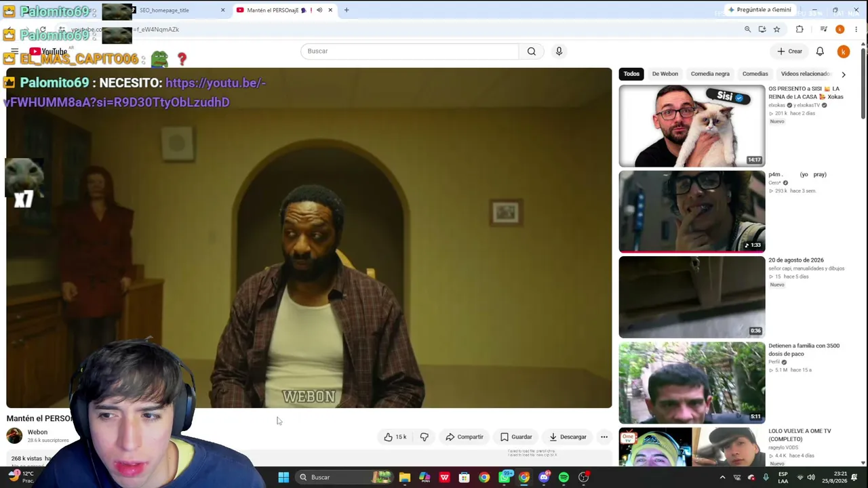Open the three-dot more actions menu
868x488 pixels.
point(604,437)
